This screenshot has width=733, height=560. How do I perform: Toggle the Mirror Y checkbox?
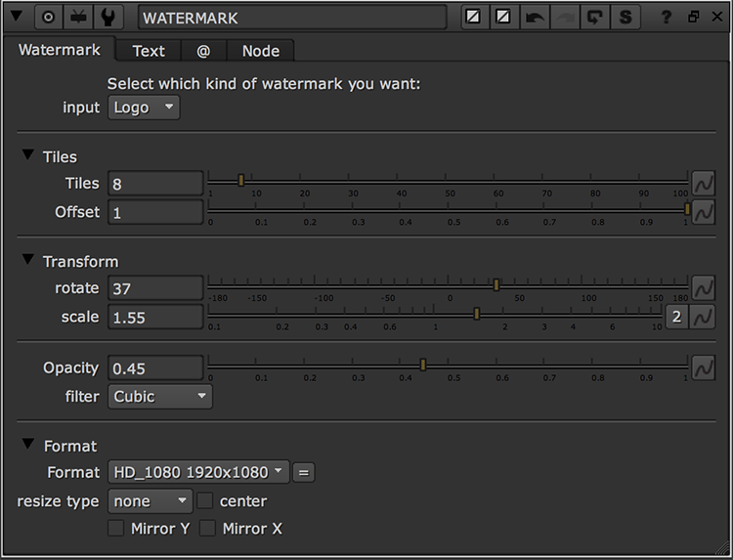pos(115,529)
